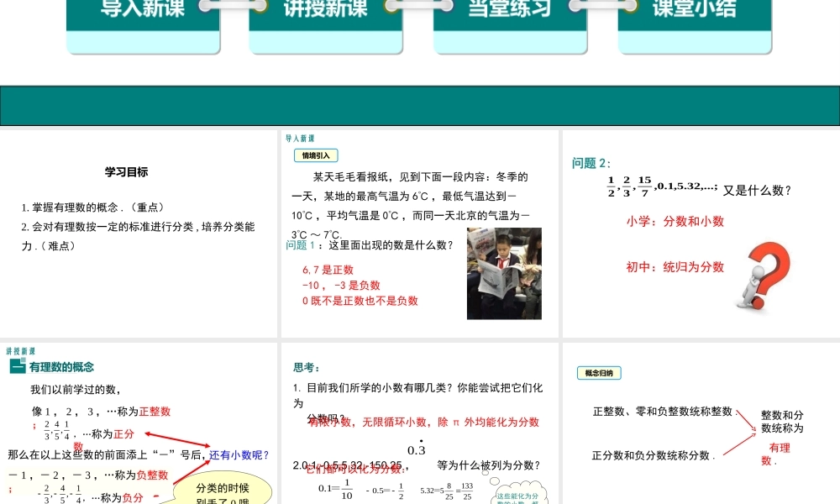The height and width of the screenshot is (504, 840).
Task: Select the 情境引入 slide thumbnail
Action: (x=419, y=234)
